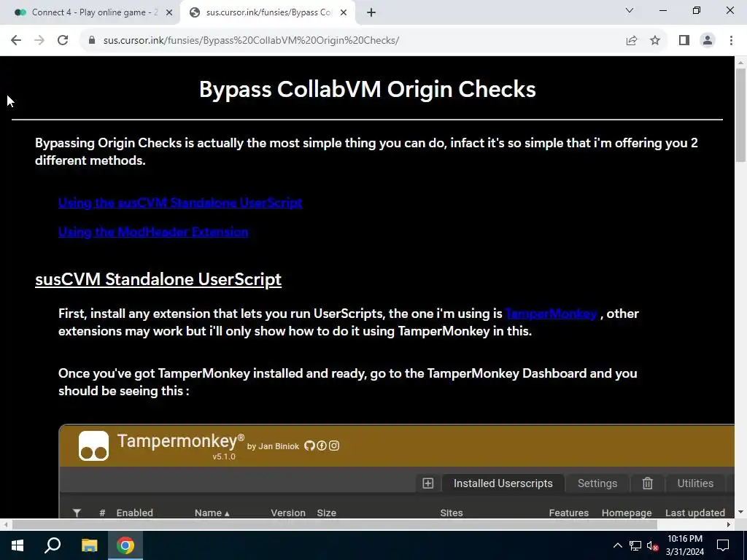The height and width of the screenshot is (560, 747).
Task: Click the Facebook icon beside Jan Biniok
Action: (x=322, y=446)
